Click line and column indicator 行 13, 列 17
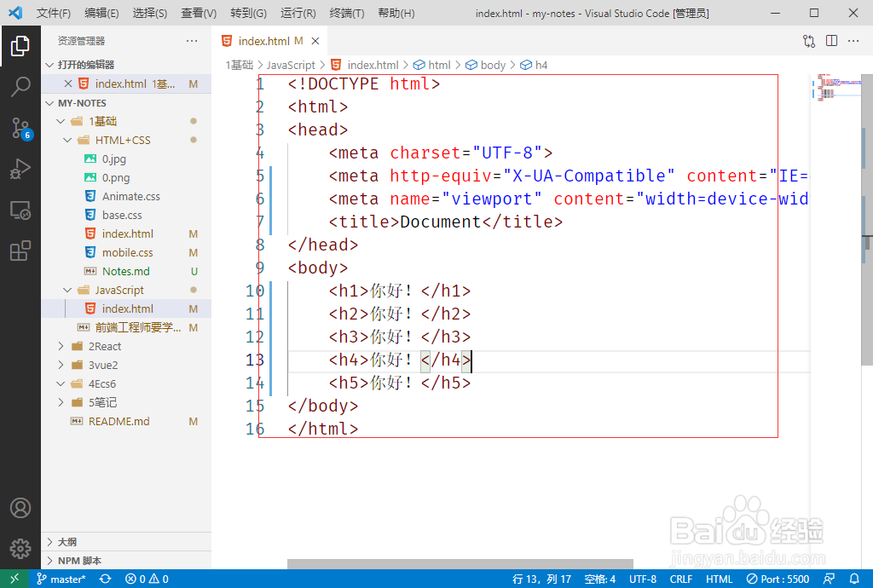 (x=541, y=579)
